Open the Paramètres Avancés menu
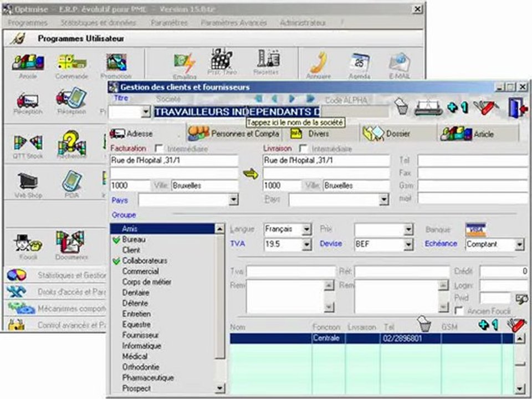 (x=234, y=23)
